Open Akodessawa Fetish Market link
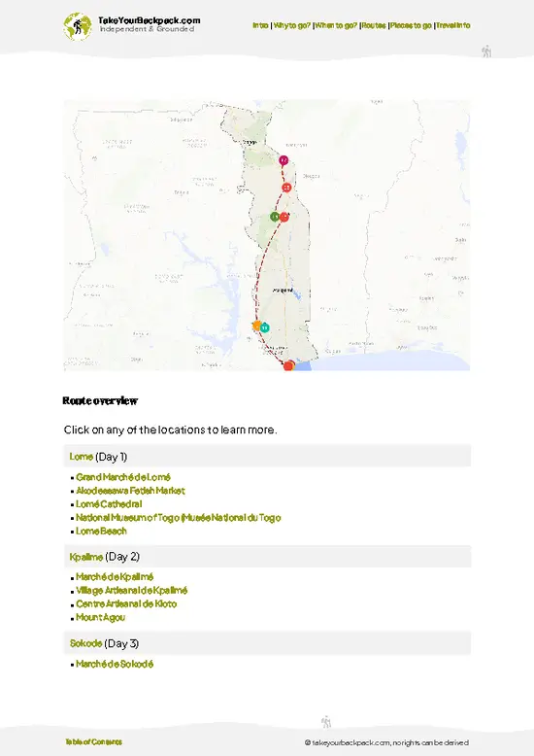The height and width of the screenshot is (756, 534). click(x=130, y=491)
